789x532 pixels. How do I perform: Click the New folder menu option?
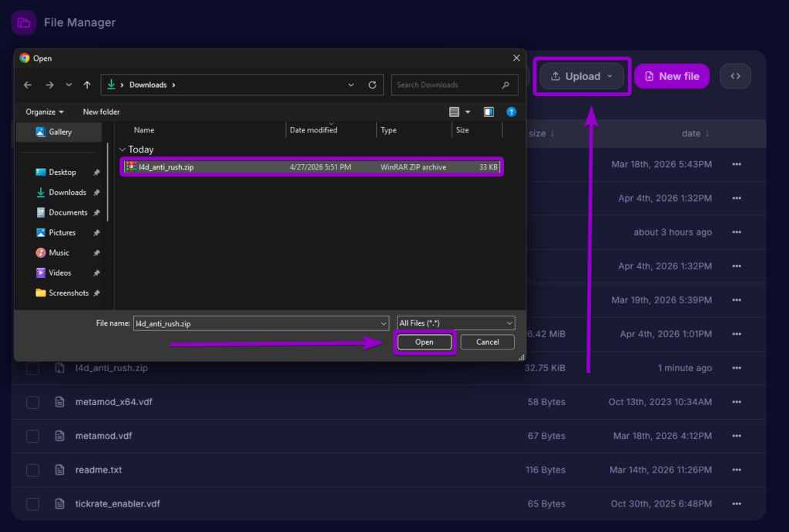pos(101,112)
